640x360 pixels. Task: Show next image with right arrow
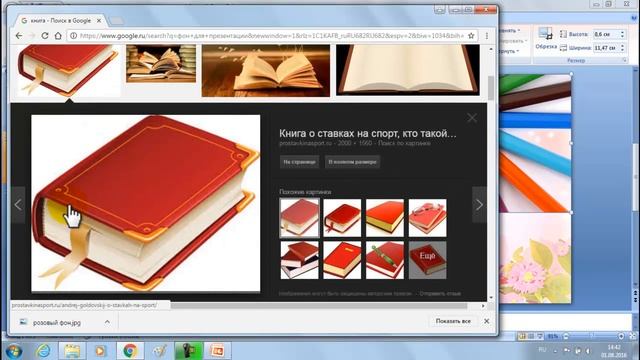(x=479, y=204)
